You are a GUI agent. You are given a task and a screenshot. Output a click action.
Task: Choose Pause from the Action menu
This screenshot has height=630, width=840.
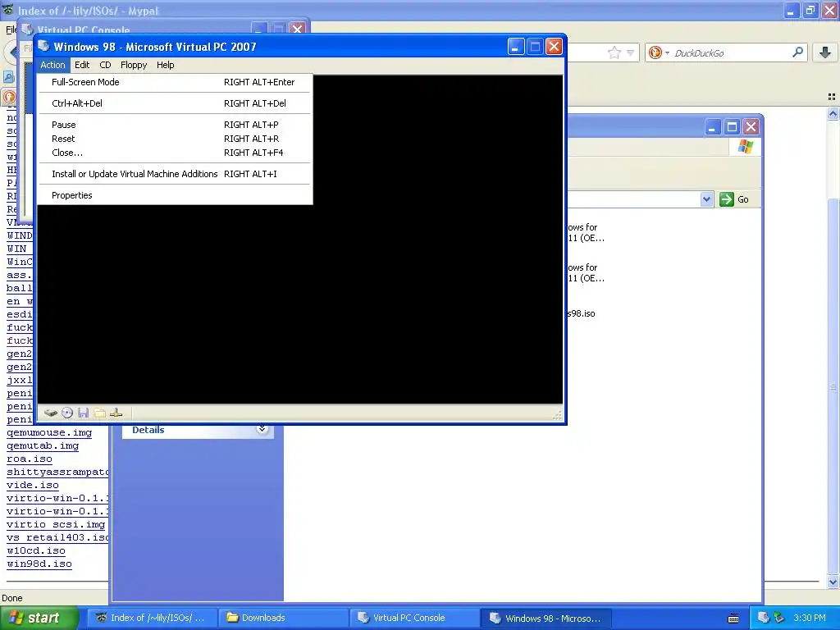(x=175, y=125)
